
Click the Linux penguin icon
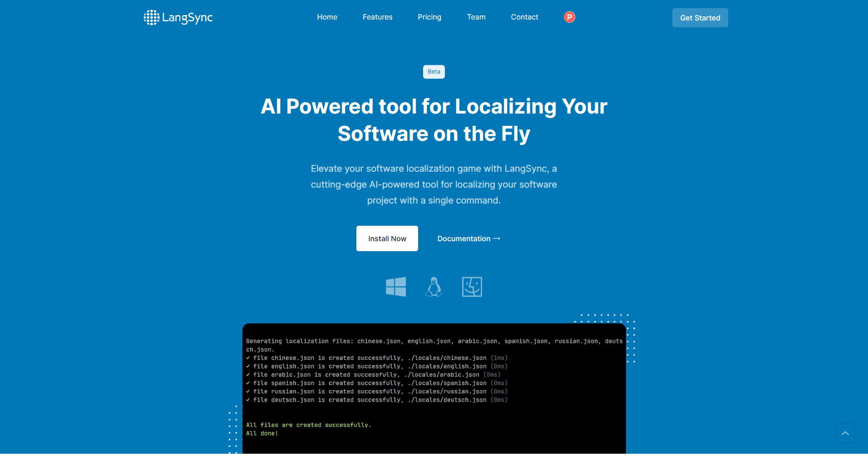pyautogui.click(x=434, y=287)
